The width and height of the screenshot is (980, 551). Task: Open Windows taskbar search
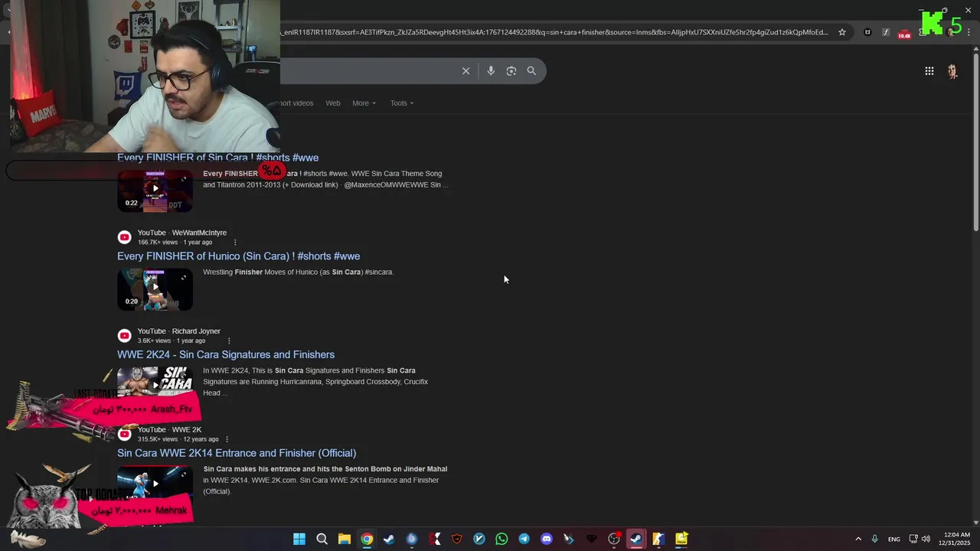(x=322, y=539)
